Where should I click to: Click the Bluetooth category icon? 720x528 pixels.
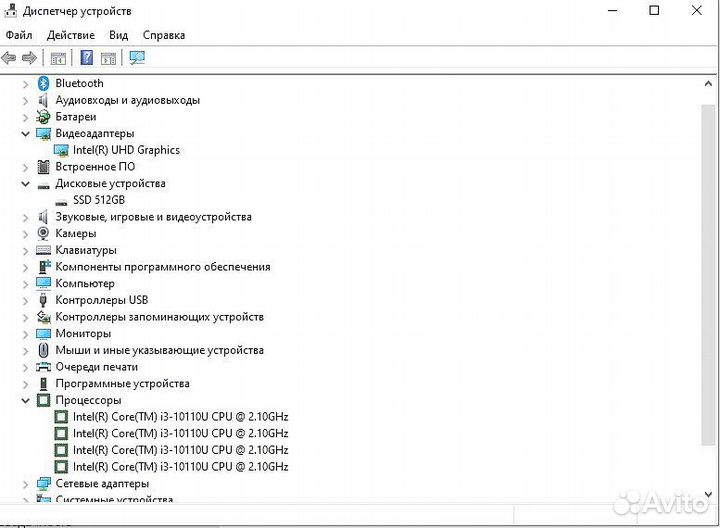tap(43, 83)
